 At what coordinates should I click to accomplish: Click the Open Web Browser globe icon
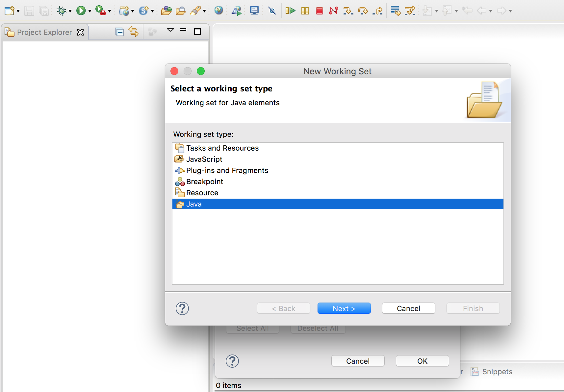pos(219,11)
